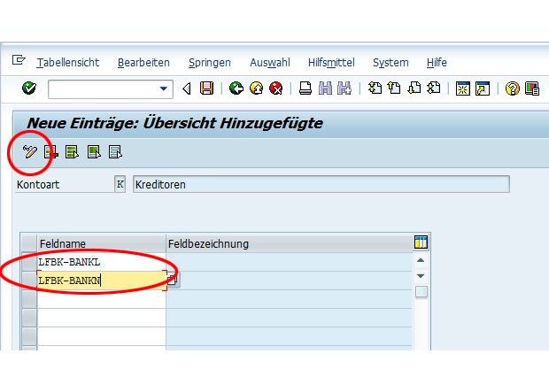549x392 pixels.
Task: Open the Tabellensicht menu
Action: pyautogui.click(x=68, y=63)
